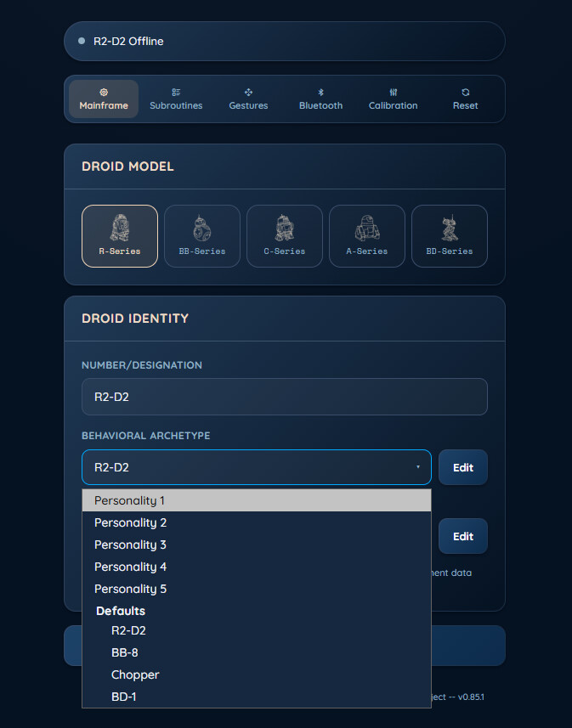Pick Personality 4 from the list
The width and height of the screenshot is (572, 728).
tap(257, 567)
